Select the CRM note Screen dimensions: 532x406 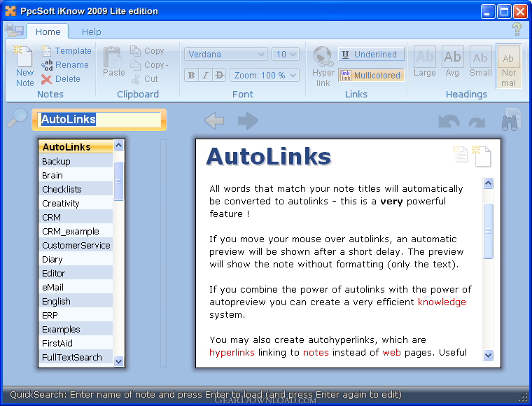76,217
